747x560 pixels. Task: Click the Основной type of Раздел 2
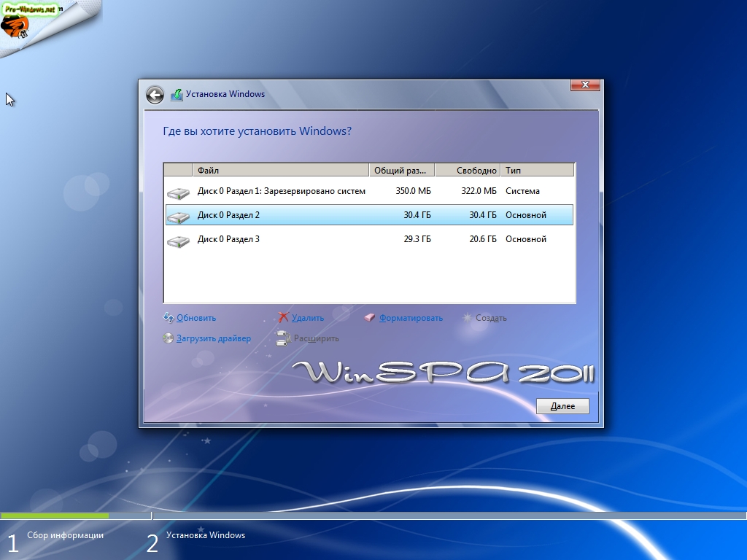point(526,215)
